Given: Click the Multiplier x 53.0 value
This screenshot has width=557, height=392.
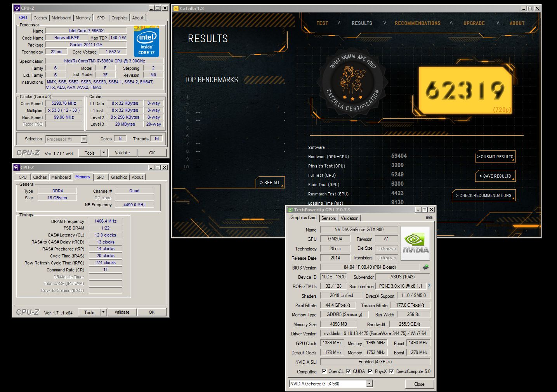Looking at the screenshot, I should point(64,111).
